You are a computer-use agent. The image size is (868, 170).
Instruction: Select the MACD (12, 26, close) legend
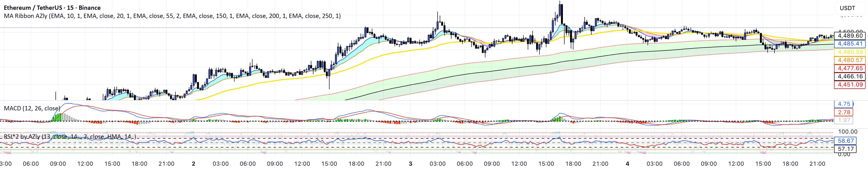point(32,108)
